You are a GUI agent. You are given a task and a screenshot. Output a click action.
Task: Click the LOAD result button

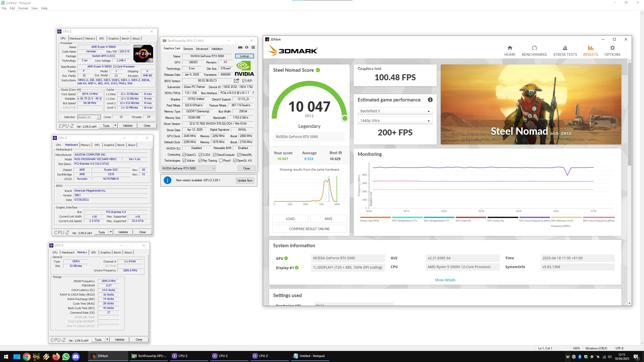[290, 219]
